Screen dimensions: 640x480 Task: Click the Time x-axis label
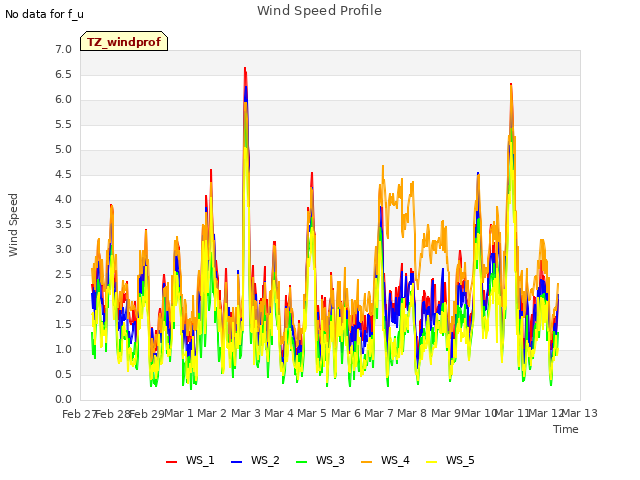[566, 429]
